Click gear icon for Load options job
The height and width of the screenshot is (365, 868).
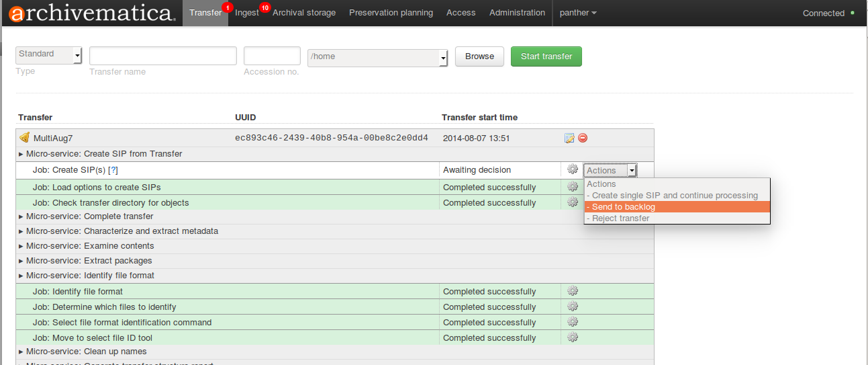(573, 187)
